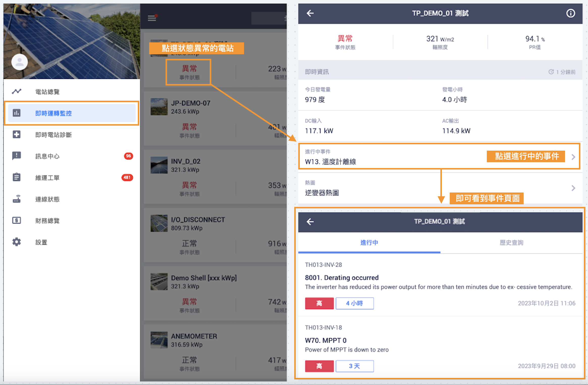Screen dimensions: 588x385
Task: Click the 3 天 duration tag
Action: [355, 366]
